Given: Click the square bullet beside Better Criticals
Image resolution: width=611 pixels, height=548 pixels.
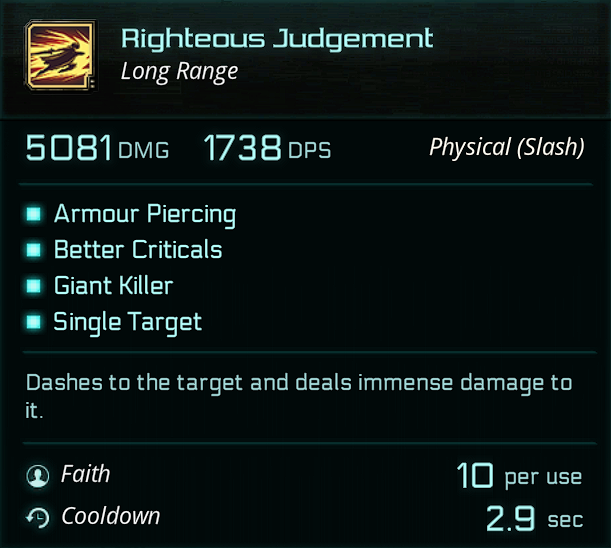Looking at the screenshot, I should click(35, 250).
